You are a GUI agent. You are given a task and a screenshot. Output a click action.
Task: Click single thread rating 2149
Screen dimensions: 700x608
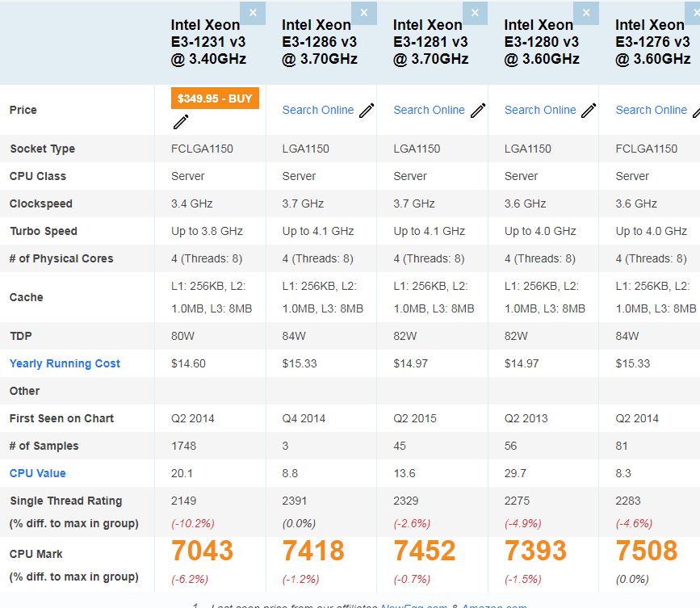183,501
